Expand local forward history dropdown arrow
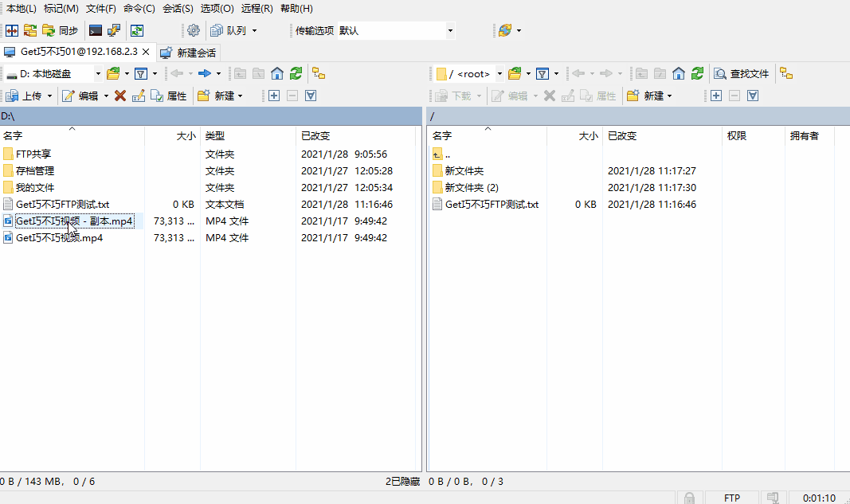The image size is (850, 504). [x=218, y=74]
